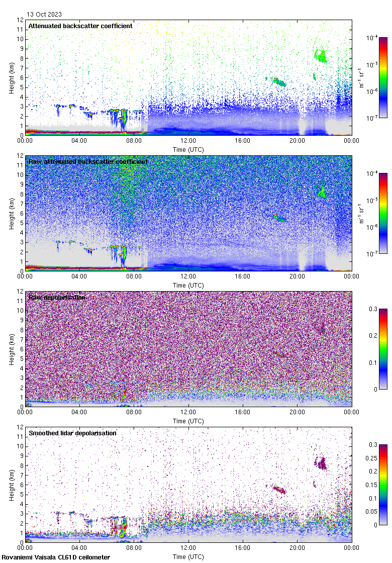Click Time (UTC) label under raw depolarisation plot
Image resolution: width=392 pixels, height=563 pixels.
[188, 421]
